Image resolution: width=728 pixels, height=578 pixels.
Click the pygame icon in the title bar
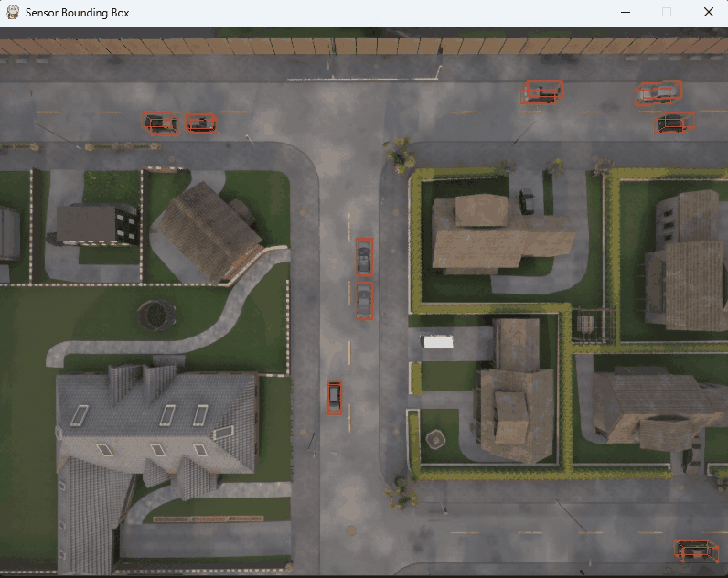pyautogui.click(x=12, y=13)
